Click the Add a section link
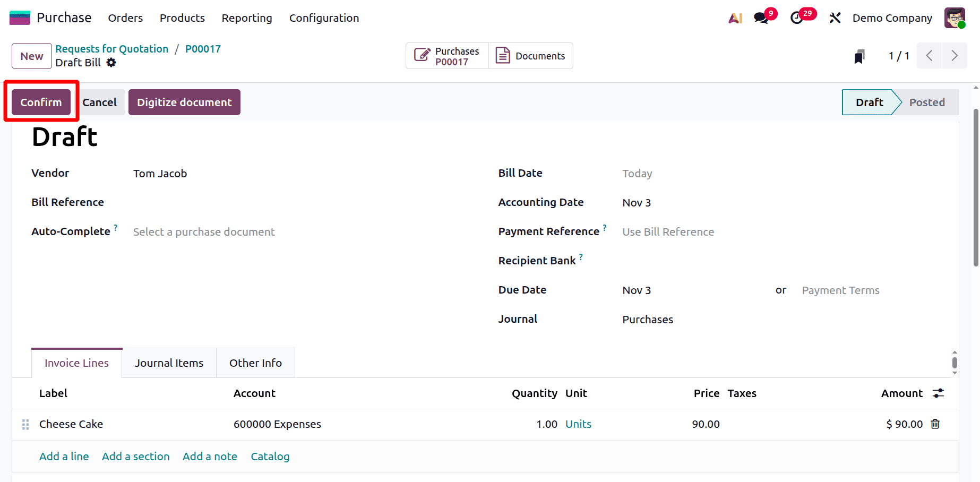The height and width of the screenshot is (482, 980). [135, 456]
